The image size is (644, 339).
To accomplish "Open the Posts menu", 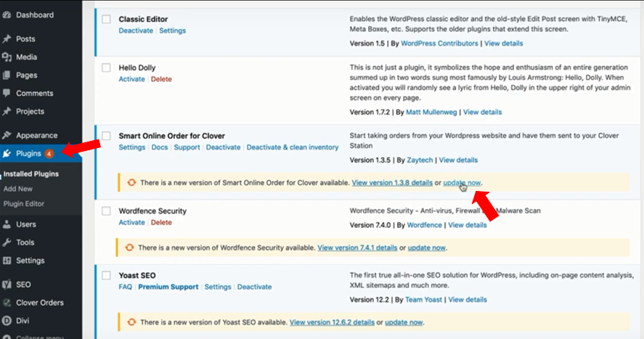I will coord(25,39).
